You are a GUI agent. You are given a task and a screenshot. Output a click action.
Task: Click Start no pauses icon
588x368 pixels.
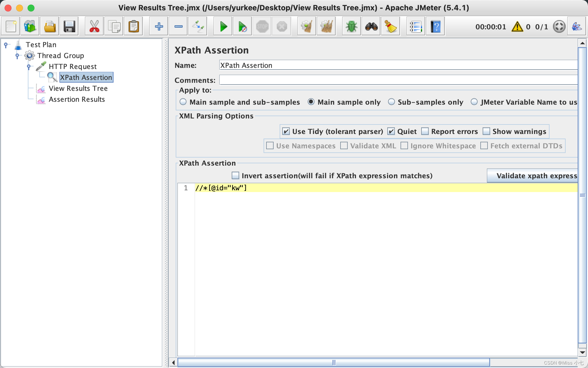pyautogui.click(x=243, y=27)
